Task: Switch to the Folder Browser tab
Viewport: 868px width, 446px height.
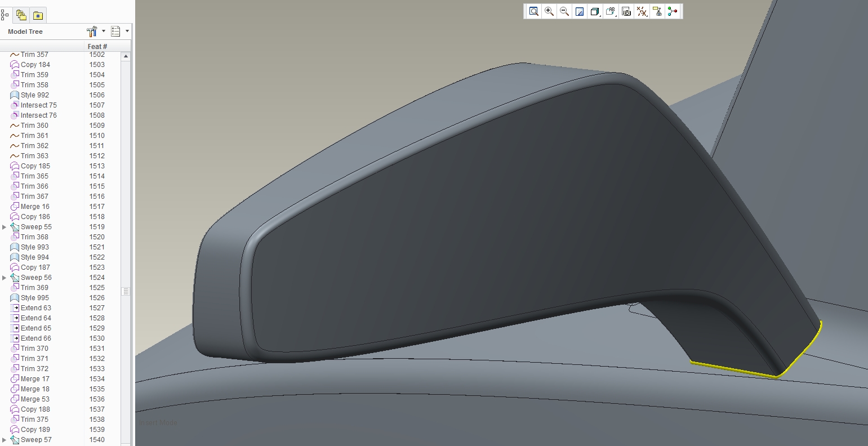Action: coord(21,15)
